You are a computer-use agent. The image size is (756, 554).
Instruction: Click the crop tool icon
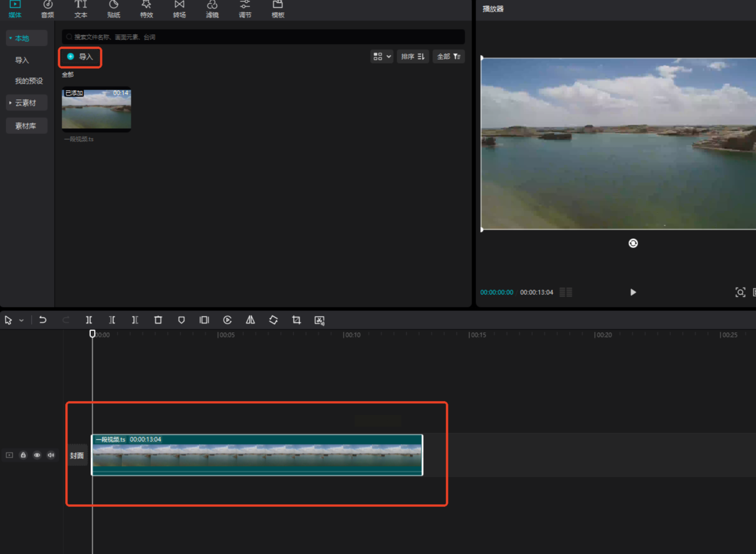click(x=296, y=320)
